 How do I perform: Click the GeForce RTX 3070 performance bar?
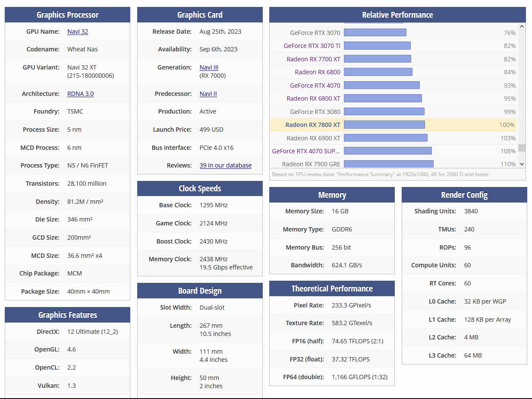(375, 33)
